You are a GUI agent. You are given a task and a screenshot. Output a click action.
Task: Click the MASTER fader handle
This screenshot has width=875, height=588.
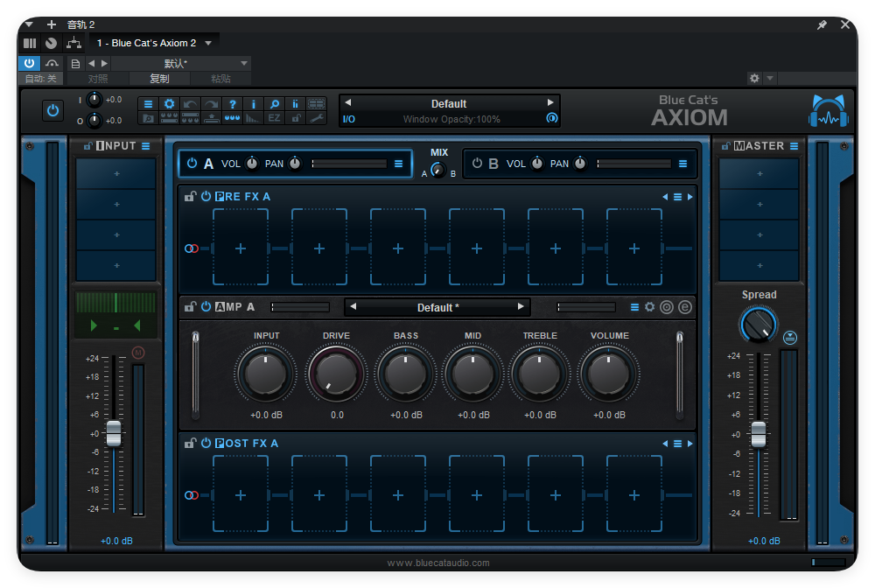pyautogui.click(x=759, y=435)
